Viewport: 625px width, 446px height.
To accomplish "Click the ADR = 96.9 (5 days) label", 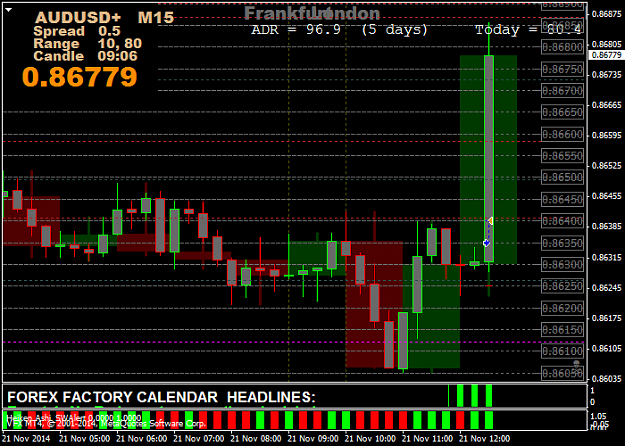I will pos(339,29).
